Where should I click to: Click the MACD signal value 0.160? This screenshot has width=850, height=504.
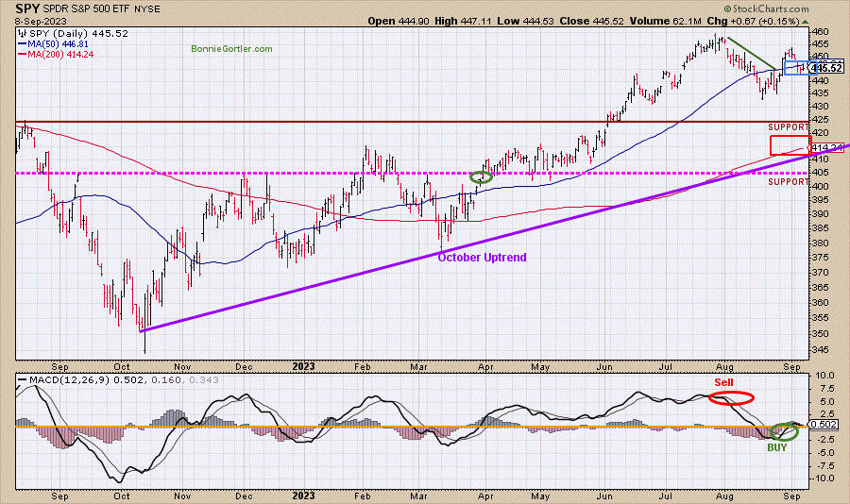tap(166, 380)
